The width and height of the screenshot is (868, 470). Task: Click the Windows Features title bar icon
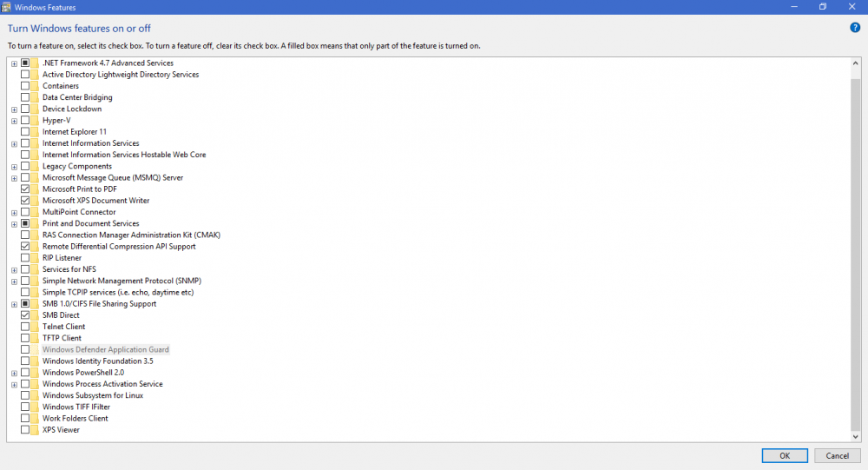click(7, 7)
